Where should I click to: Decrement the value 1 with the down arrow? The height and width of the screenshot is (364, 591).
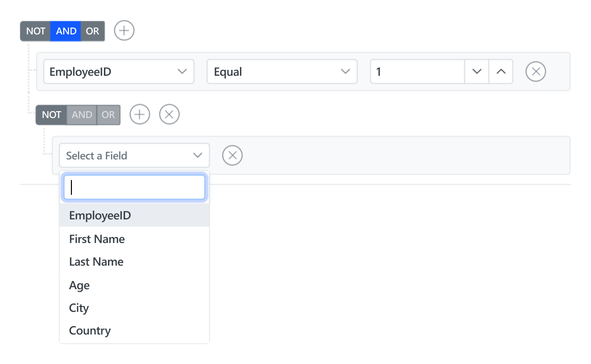(x=476, y=71)
